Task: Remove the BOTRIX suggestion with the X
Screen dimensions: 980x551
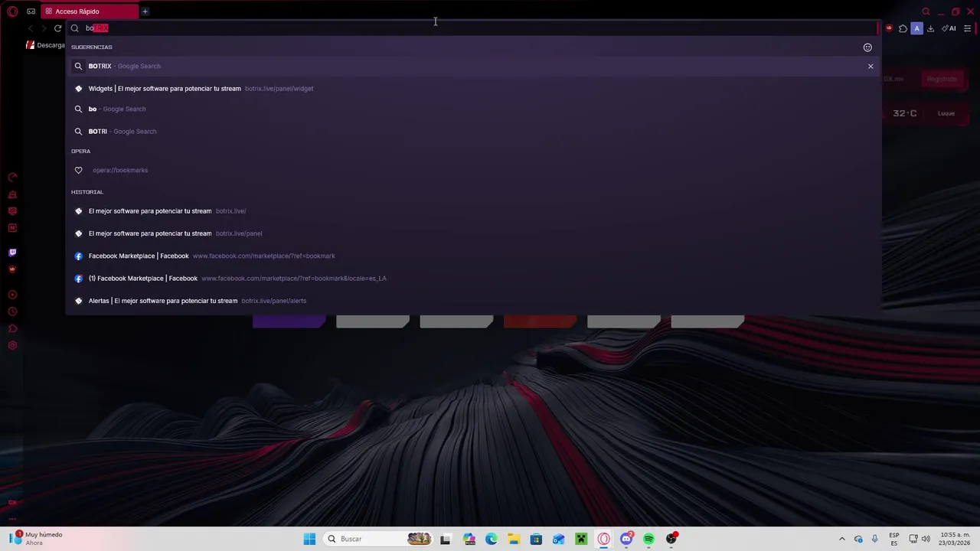Action: click(871, 67)
